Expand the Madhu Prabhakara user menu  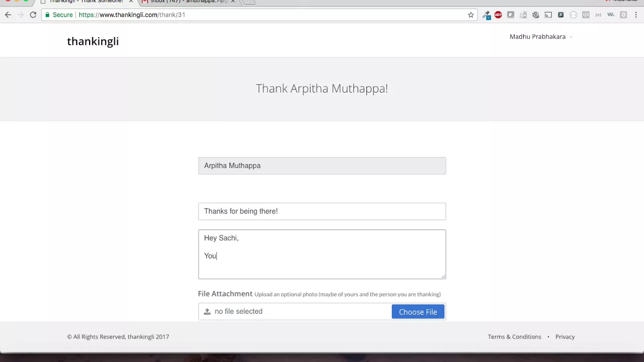[541, 37]
